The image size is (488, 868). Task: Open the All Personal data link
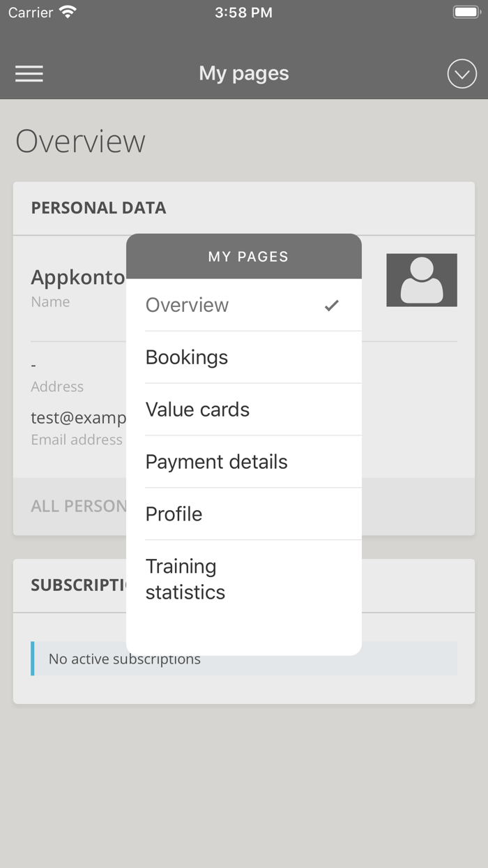pos(78,507)
